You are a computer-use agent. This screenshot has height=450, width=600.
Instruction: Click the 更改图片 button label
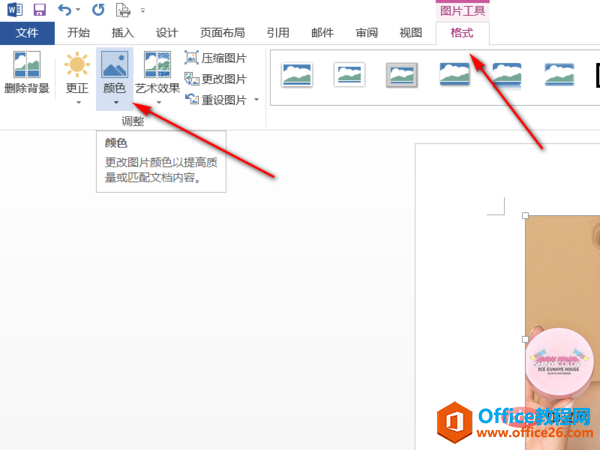click(224, 79)
